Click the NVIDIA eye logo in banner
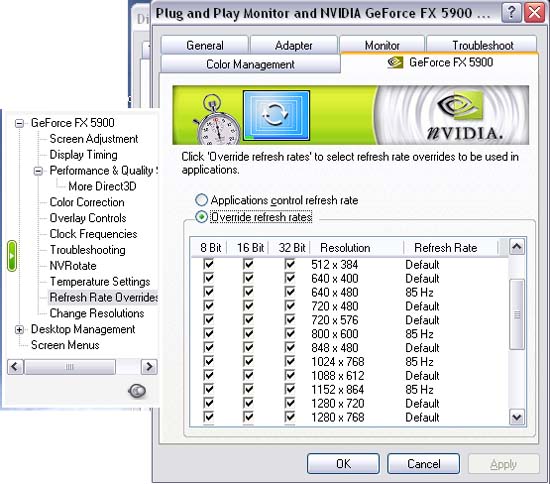Screen dimensions: 550x484 (460, 106)
